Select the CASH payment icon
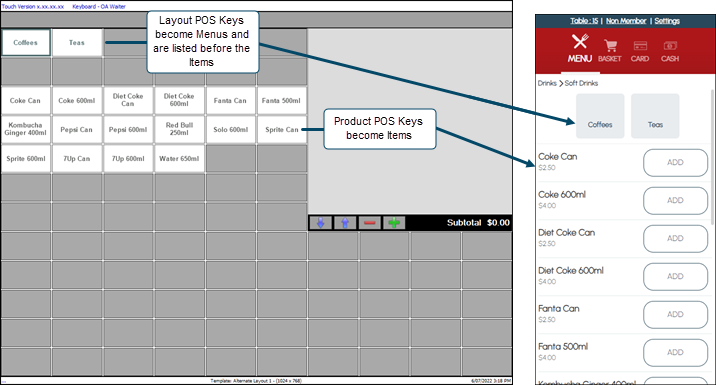The width and height of the screenshot is (716, 385). [x=670, y=46]
